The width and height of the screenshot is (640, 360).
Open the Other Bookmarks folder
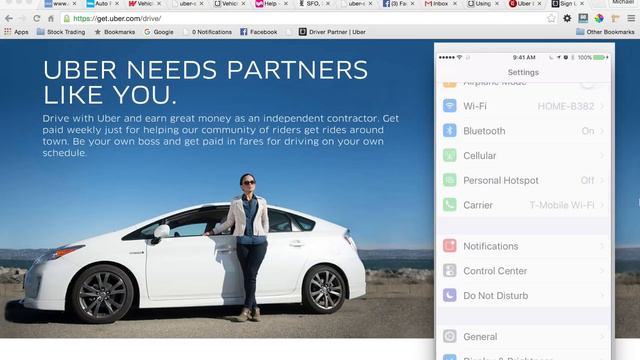pos(605,32)
